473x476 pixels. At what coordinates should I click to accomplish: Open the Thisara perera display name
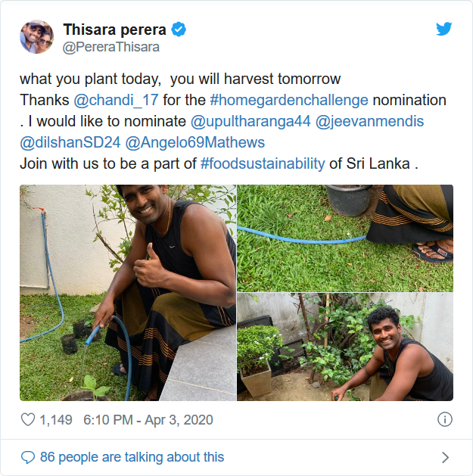114,30
